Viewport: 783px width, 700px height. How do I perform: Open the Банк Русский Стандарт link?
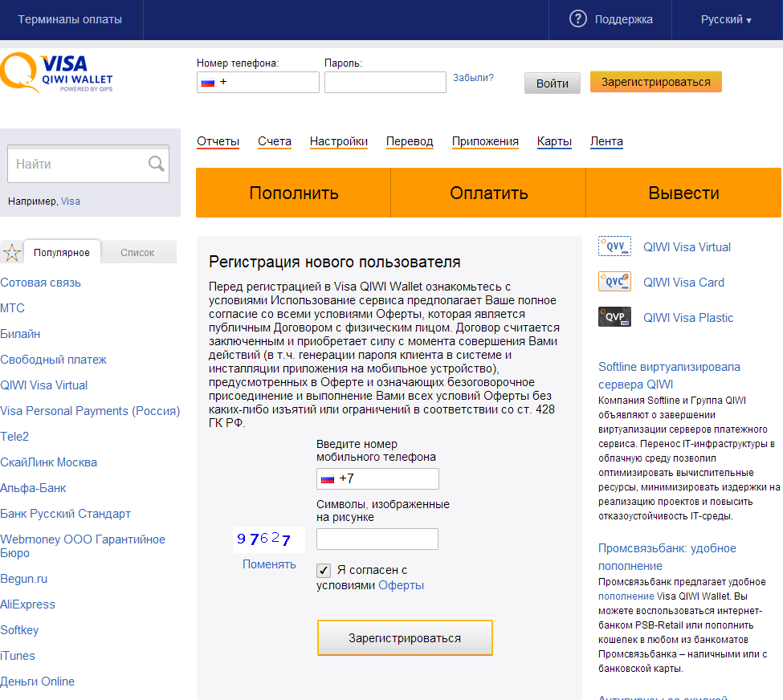click(x=65, y=514)
